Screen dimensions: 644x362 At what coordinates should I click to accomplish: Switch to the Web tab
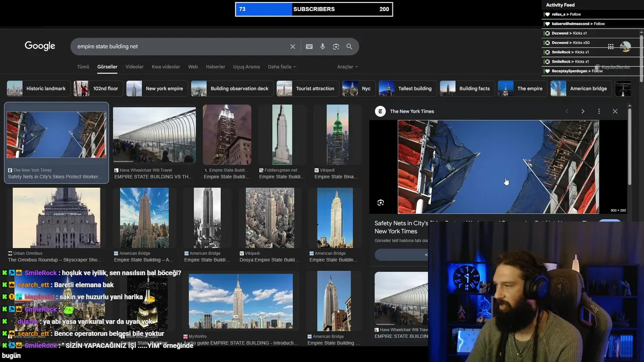(193, 67)
